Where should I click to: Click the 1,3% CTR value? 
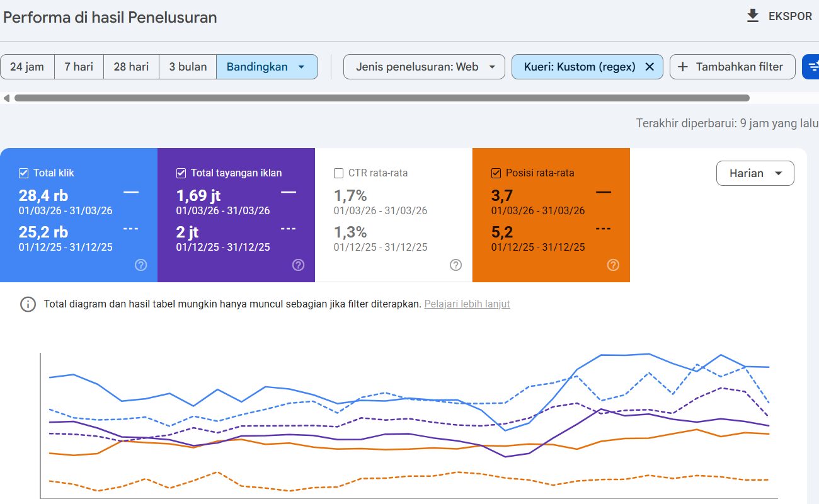[350, 232]
